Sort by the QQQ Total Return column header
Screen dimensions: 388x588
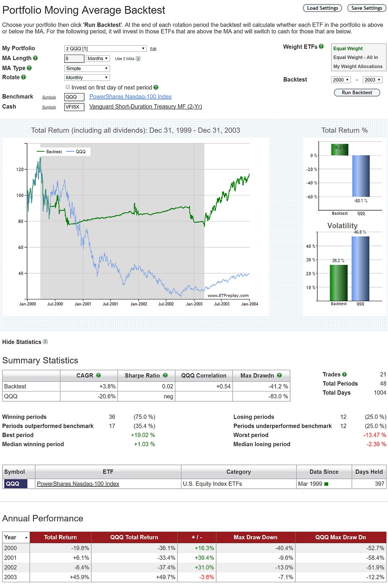(x=134, y=537)
